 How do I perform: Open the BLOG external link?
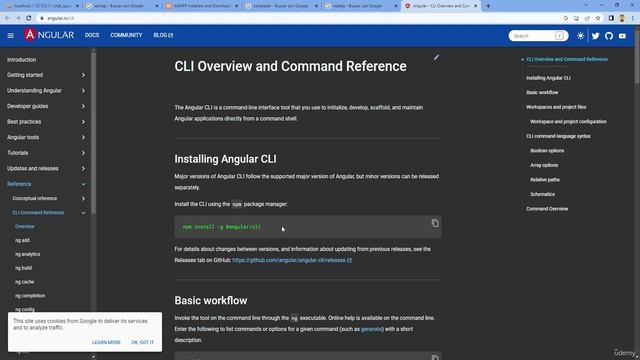163,35
